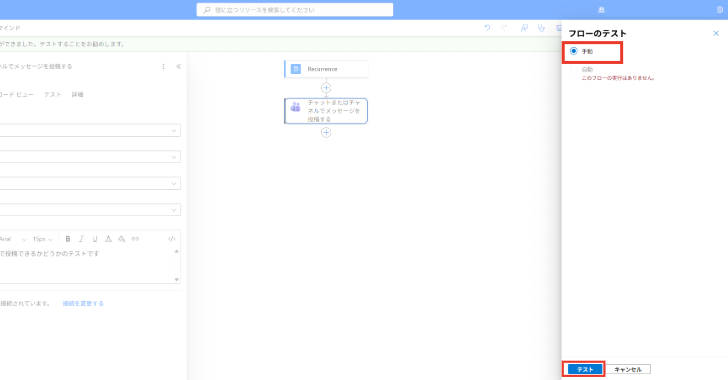
Task: Select the チャットまたはチャネルでメッセージを投稿する card
Action: (x=326, y=111)
